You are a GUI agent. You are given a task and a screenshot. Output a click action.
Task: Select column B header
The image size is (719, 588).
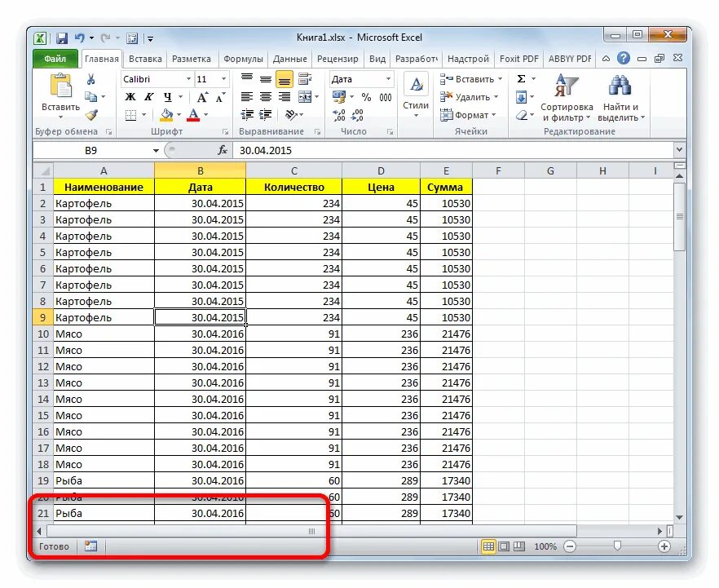pos(200,170)
